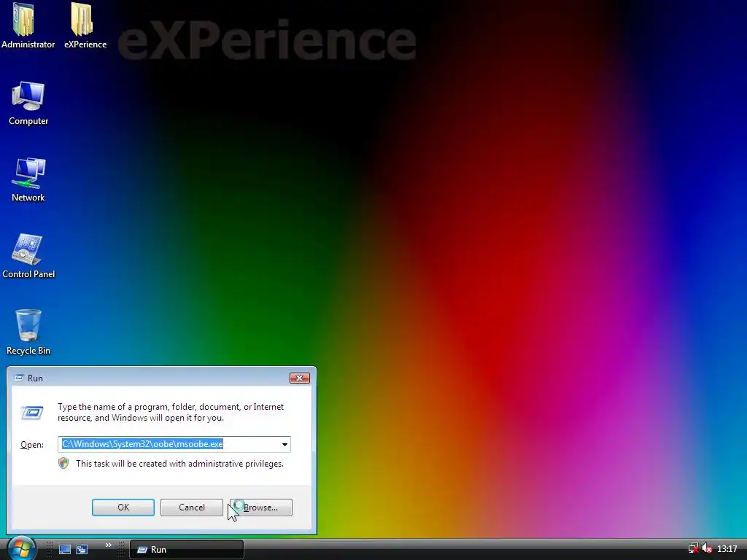
Task: Select the Network desktop icon
Action: pyautogui.click(x=28, y=179)
